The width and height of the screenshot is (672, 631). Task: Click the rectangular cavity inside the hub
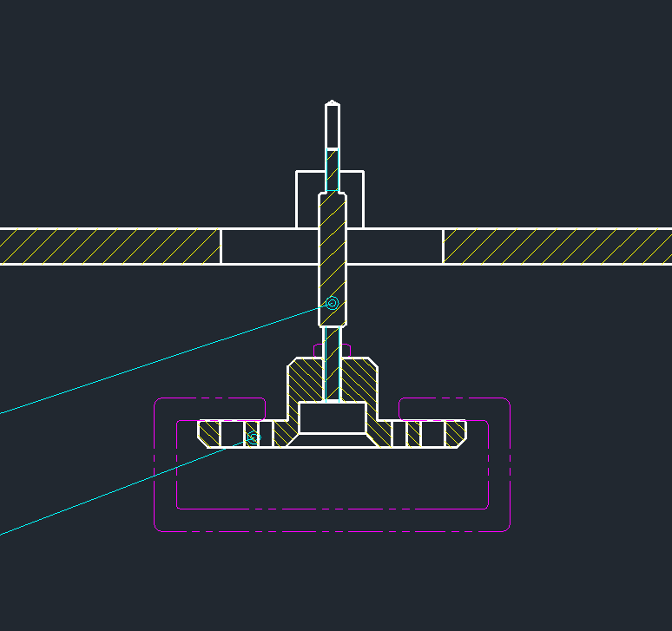[x=333, y=417]
